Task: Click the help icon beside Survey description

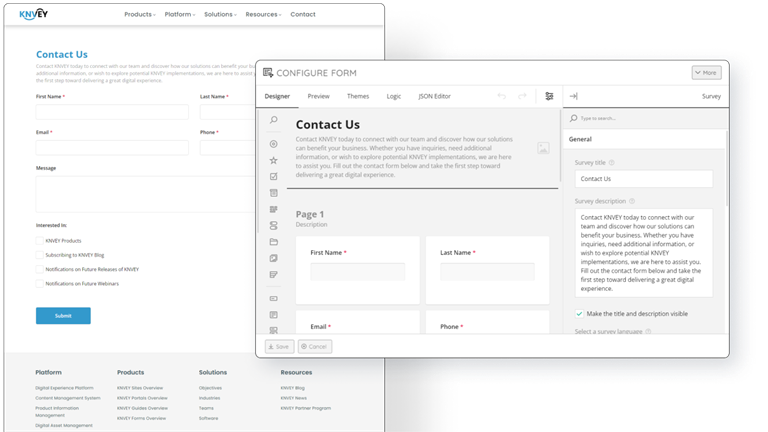Action: [x=632, y=201]
